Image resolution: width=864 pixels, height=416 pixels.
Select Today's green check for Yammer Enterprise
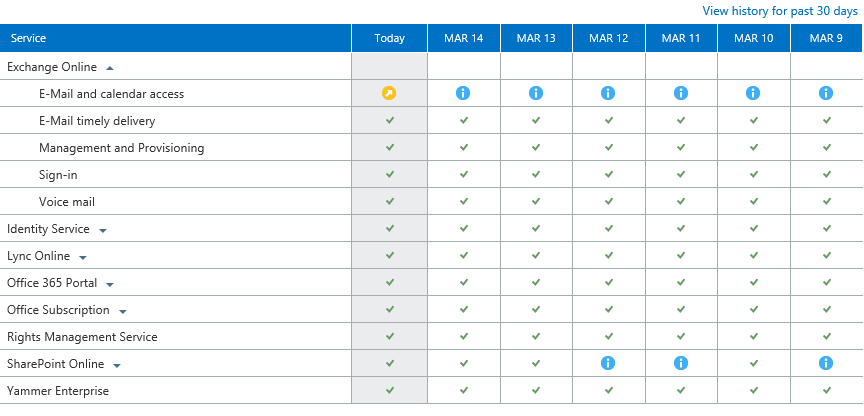pyautogui.click(x=390, y=390)
